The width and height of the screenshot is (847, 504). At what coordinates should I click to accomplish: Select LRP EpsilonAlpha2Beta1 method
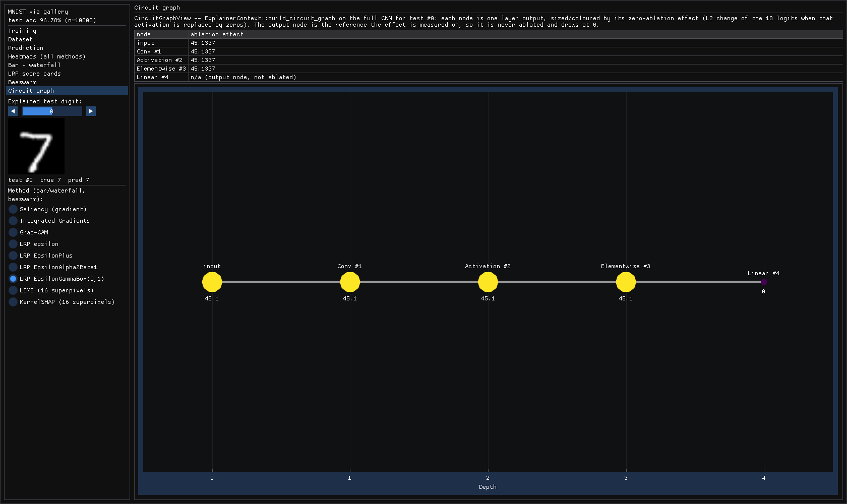(x=53, y=267)
